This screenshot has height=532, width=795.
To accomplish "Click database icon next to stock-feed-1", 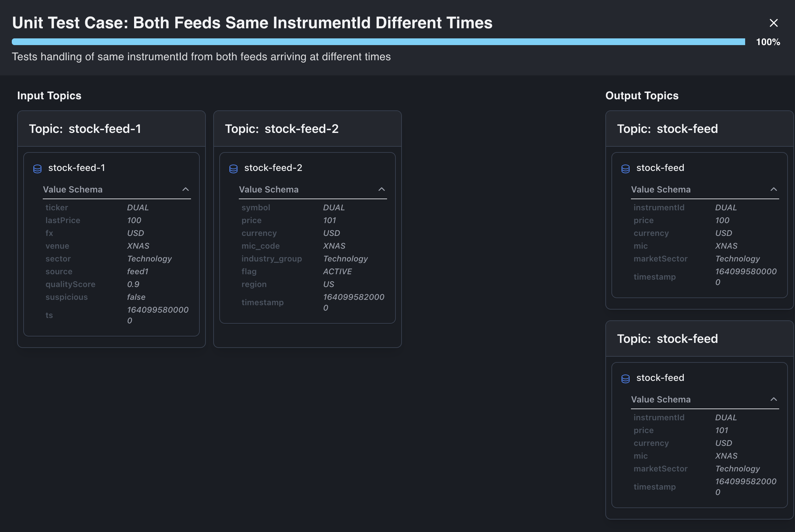I will (x=37, y=169).
